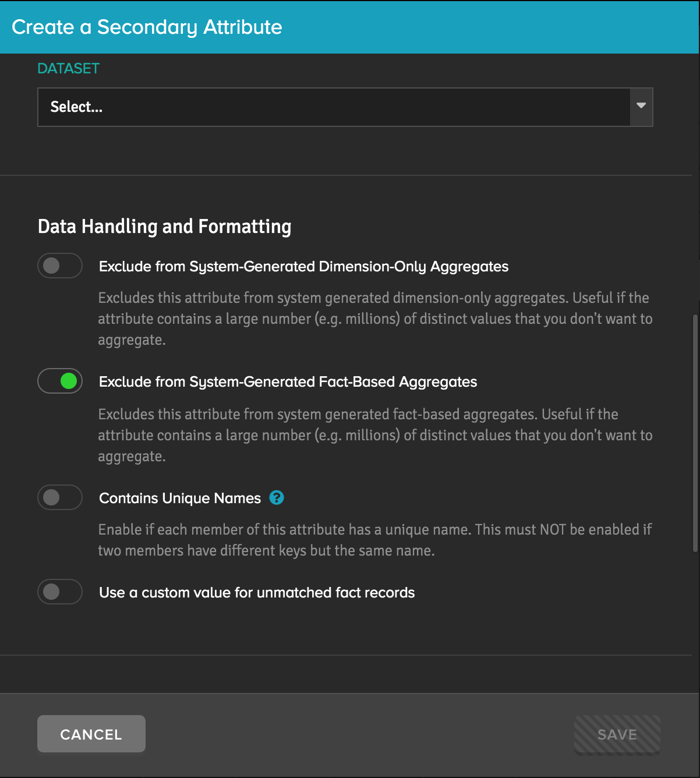Screen dimensions: 700x778
Task: Click the dialog's vertical scrollbar
Action: (x=695, y=433)
